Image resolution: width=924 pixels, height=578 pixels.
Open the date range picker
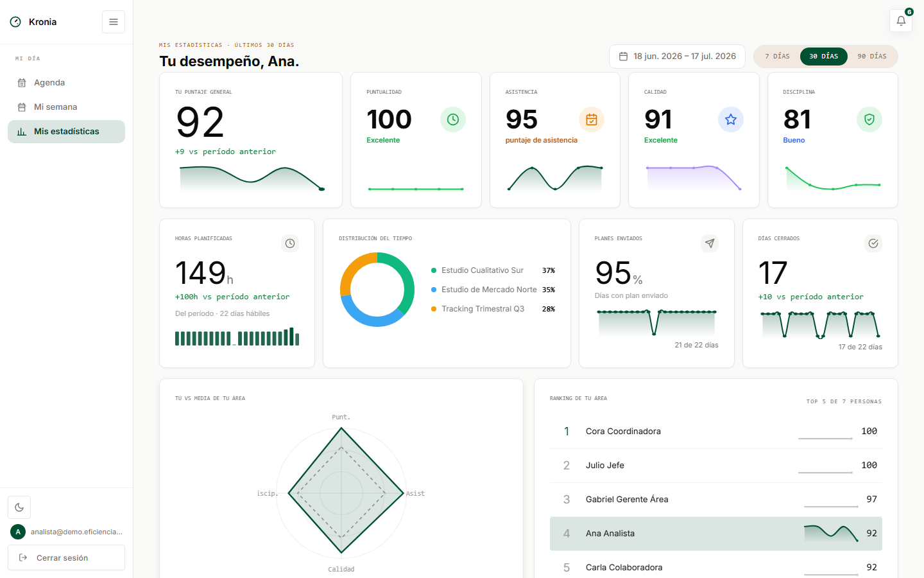pos(677,57)
